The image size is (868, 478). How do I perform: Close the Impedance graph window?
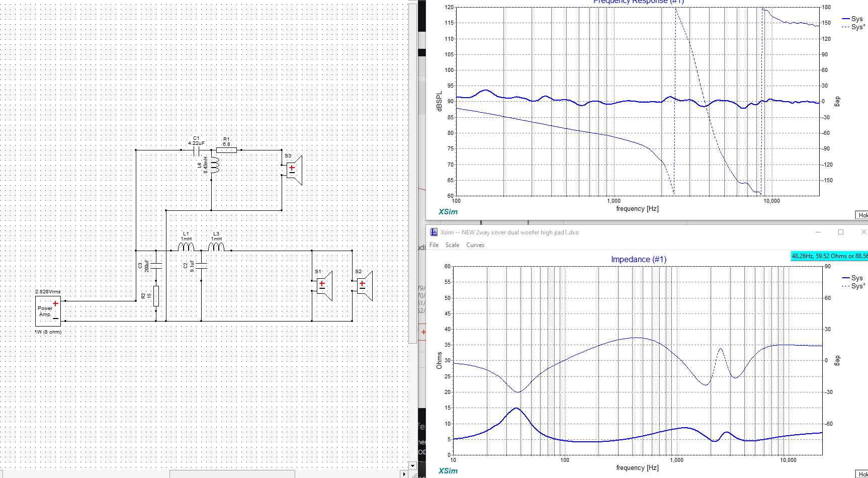pos(862,232)
